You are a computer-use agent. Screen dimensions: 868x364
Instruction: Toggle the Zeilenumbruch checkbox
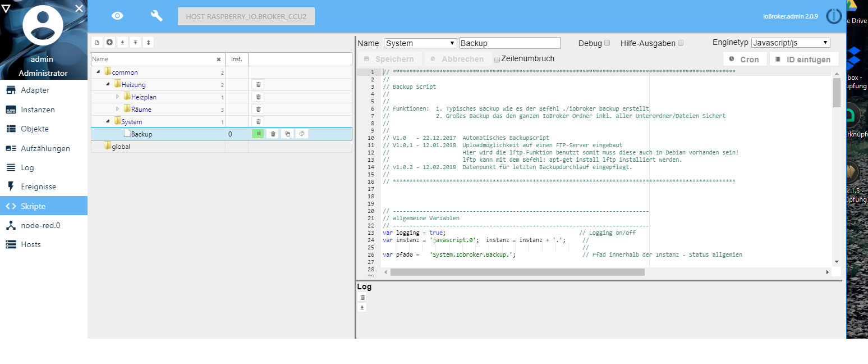pyautogui.click(x=497, y=59)
